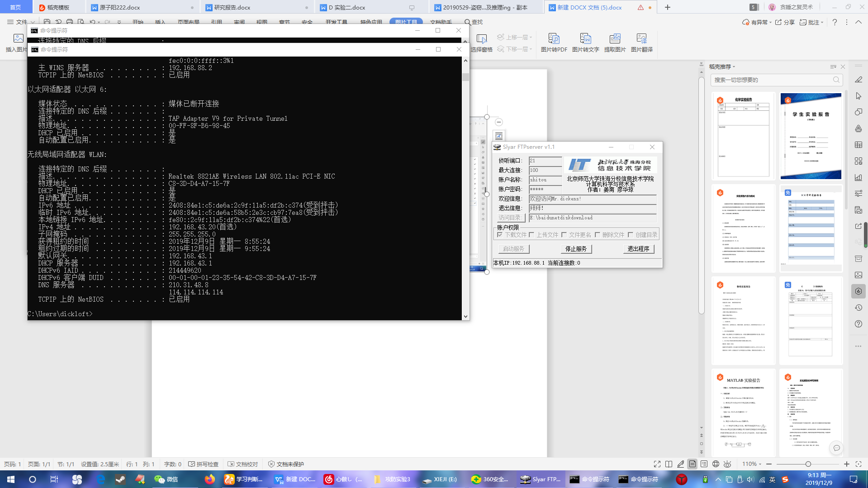Expand the 上移一层 dropdown
The height and width of the screenshot is (488, 868).
coord(531,37)
